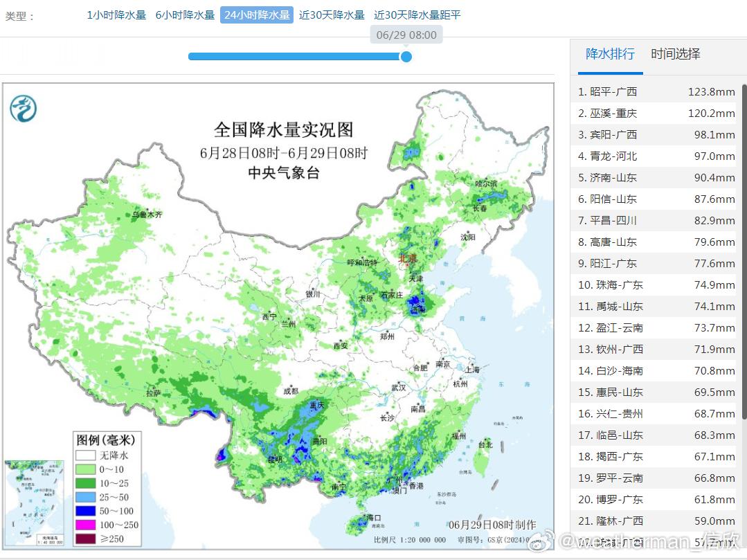Click the time slider handle

pos(406,57)
